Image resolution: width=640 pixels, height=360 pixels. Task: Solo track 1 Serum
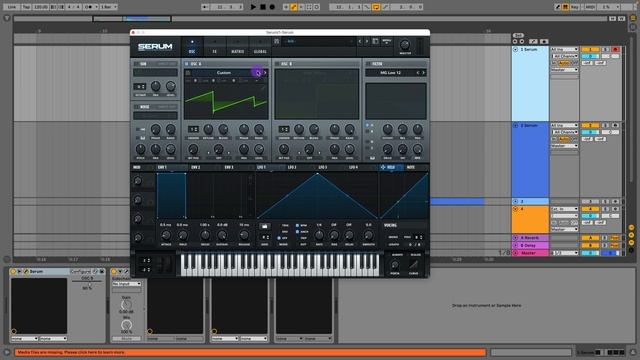[x=606, y=49]
